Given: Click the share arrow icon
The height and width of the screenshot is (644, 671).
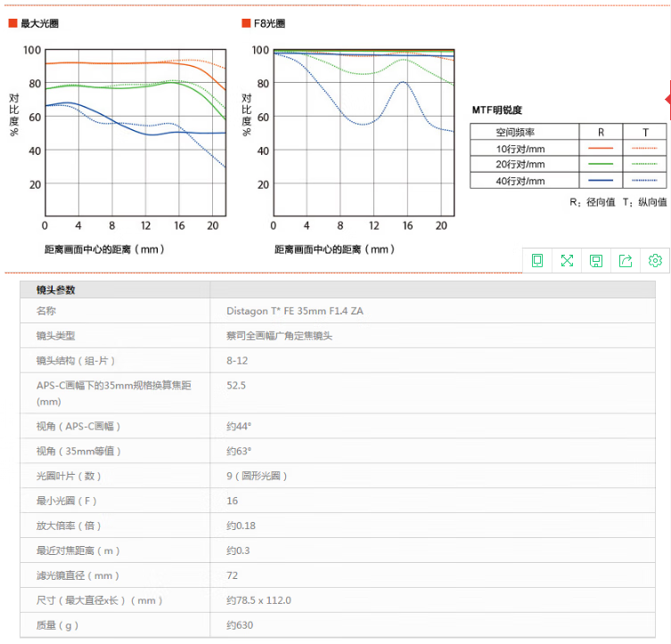Looking at the screenshot, I should 626,260.
